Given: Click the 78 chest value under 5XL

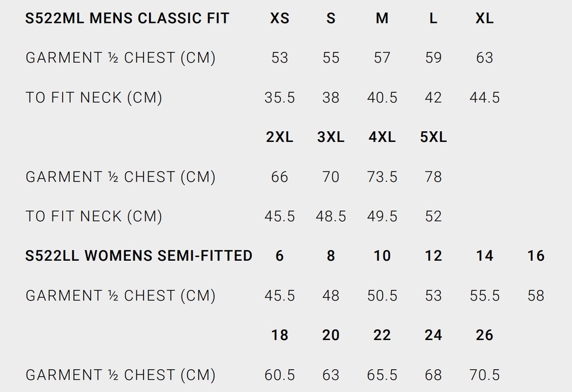Looking at the screenshot, I should 433,177.
